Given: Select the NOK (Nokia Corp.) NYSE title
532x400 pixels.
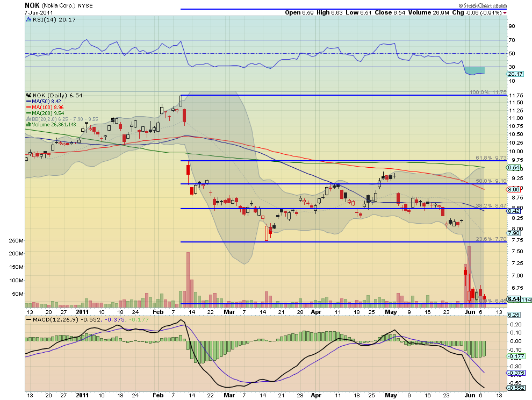Looking at the screenshot, I should [x=59, y=6].
